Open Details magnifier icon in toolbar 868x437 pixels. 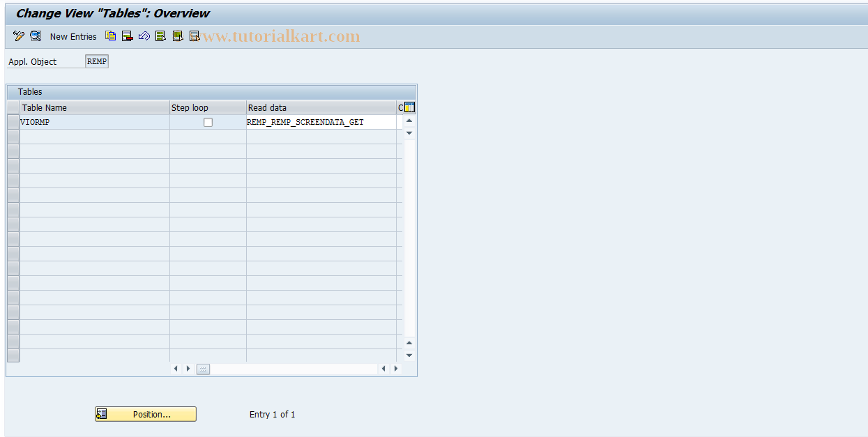tap(36, 36)
